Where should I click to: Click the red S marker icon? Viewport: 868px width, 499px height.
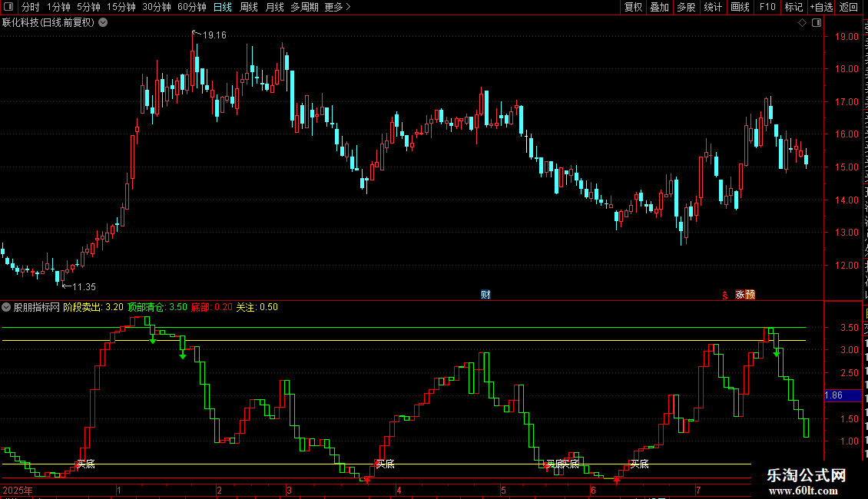click(x=724, y=296)
